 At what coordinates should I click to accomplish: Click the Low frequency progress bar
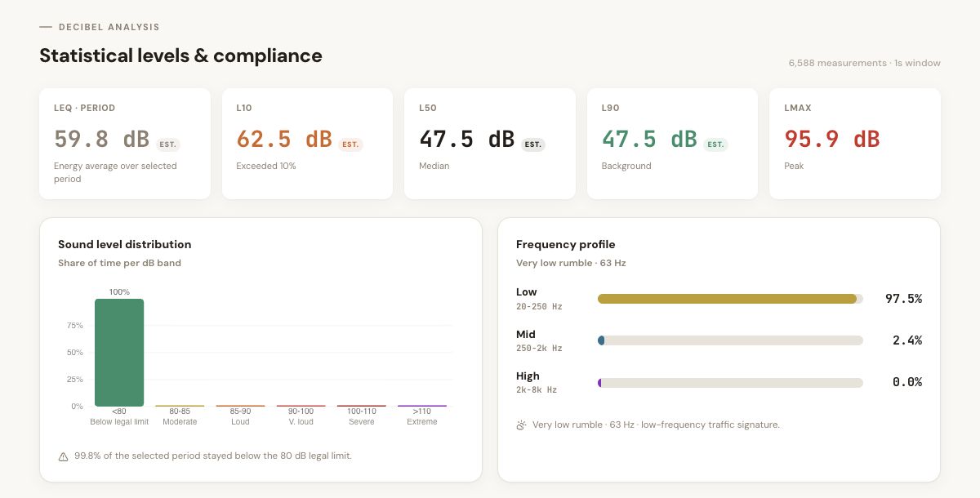730,299
